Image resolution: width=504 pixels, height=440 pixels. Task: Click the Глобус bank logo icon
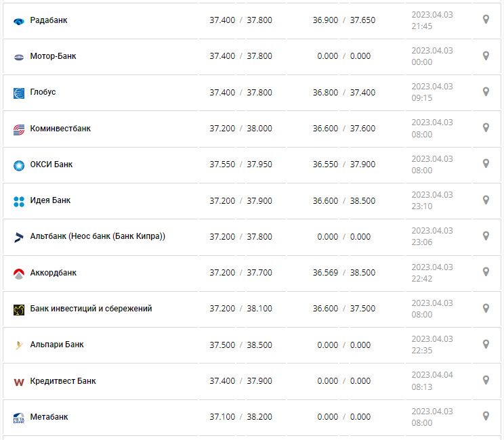click(19, 93)
